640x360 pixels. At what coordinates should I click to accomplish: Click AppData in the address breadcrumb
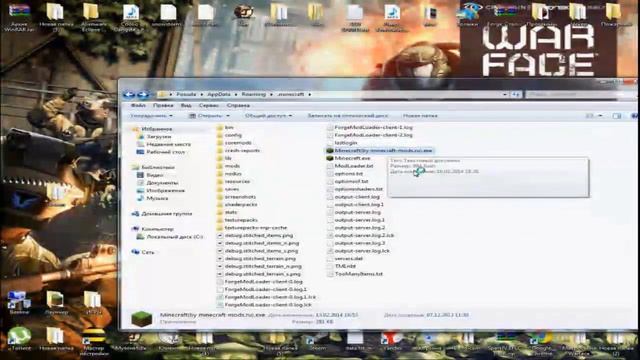[219, 94]
